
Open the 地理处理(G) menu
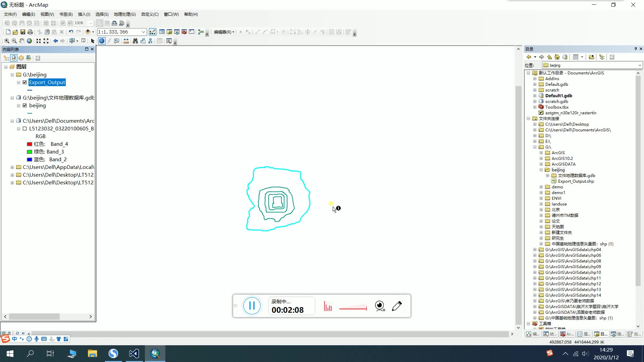(x=124, y=14)
